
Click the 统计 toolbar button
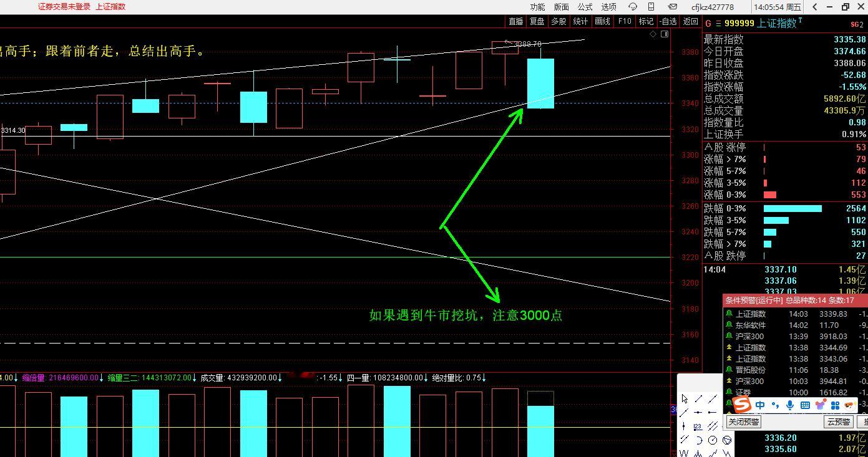580,21
